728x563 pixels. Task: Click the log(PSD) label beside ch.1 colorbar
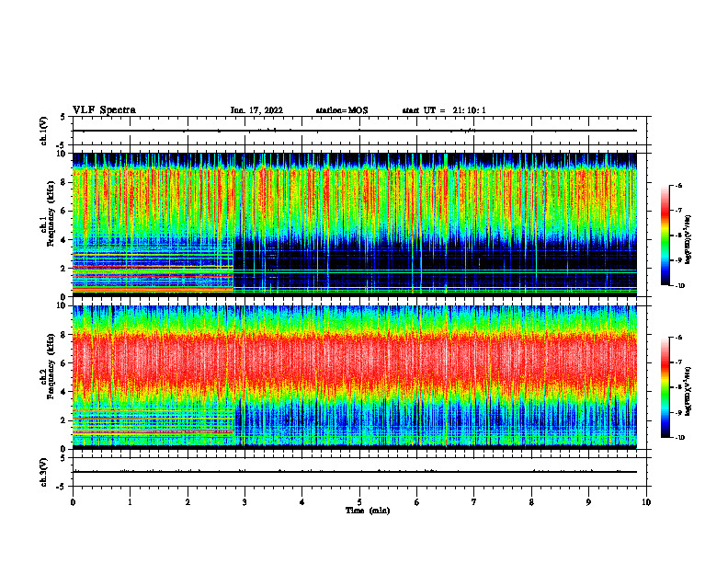[688, 240]
